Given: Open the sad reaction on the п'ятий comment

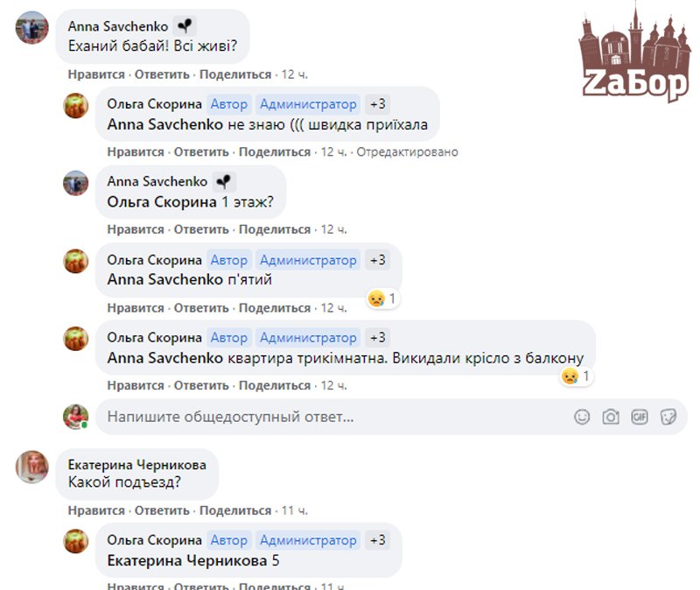Looking at the screenshot, I should point(382,299).
